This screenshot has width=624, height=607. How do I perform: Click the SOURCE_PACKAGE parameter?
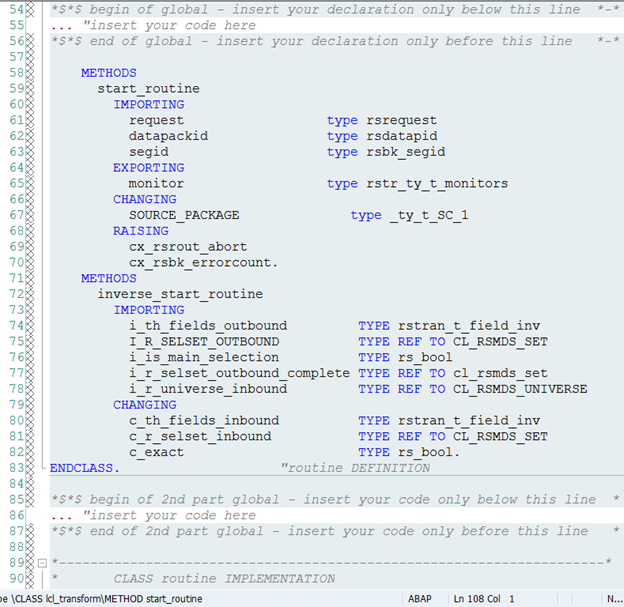point(184,215)
